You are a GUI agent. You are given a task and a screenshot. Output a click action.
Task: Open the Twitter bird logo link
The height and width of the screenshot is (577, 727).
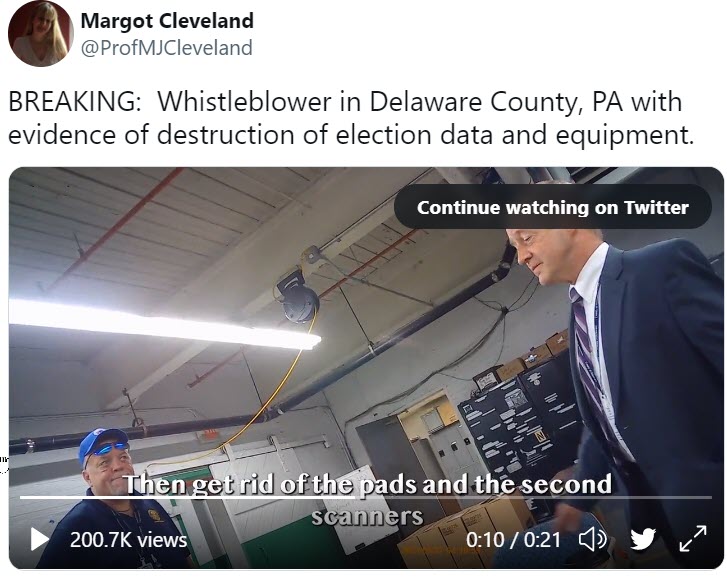[643, 539]
